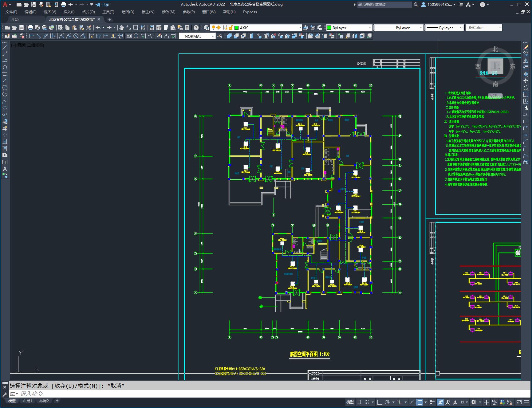
Task: Open the NORMAL dimension style dropdown
Action: pos(197,36)
